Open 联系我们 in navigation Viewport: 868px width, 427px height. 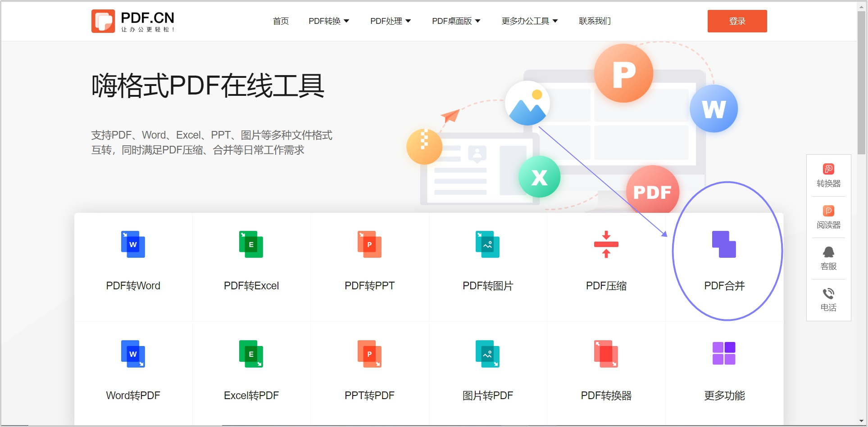595,21
